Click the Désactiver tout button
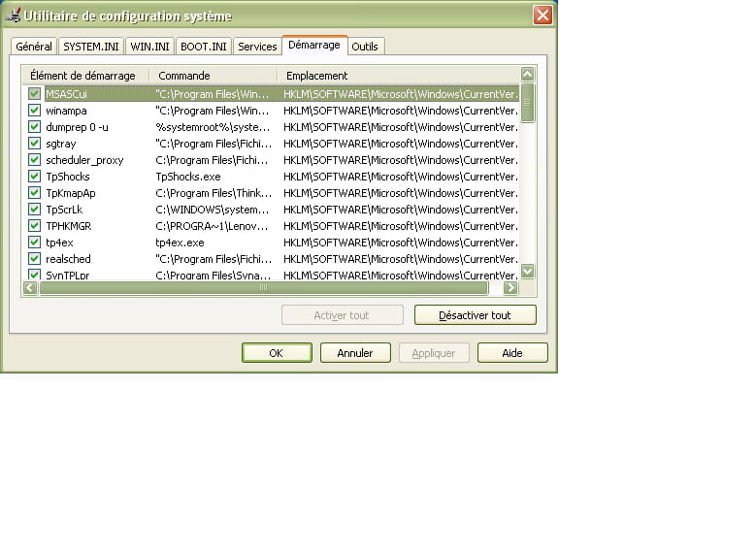This screenshot has width=756, height=552. tap(475, 315)
